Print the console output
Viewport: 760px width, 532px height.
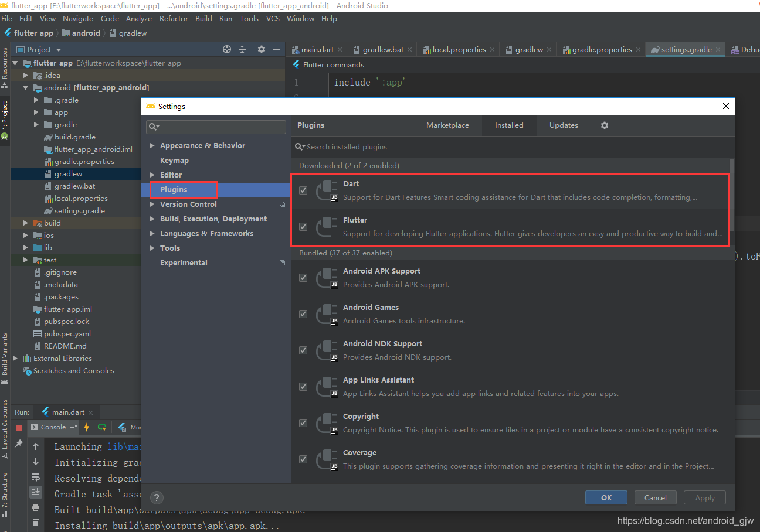36,507
